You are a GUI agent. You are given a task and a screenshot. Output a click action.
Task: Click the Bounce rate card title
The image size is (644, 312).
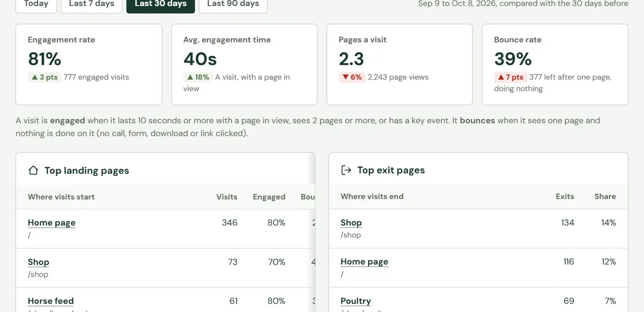tap(518, 40)
